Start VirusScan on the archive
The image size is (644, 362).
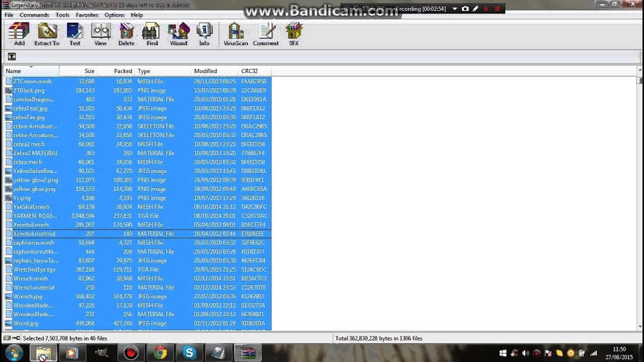[235, 34]
